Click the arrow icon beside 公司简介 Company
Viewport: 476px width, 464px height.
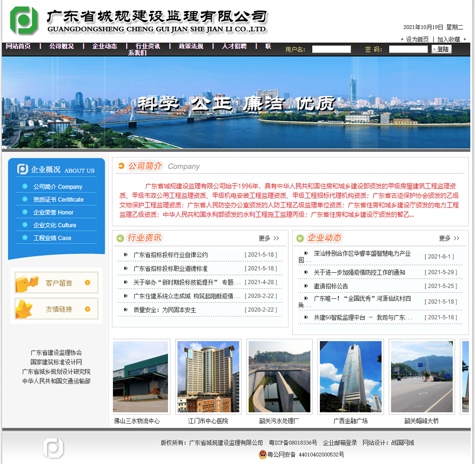[x=122, y=166]
